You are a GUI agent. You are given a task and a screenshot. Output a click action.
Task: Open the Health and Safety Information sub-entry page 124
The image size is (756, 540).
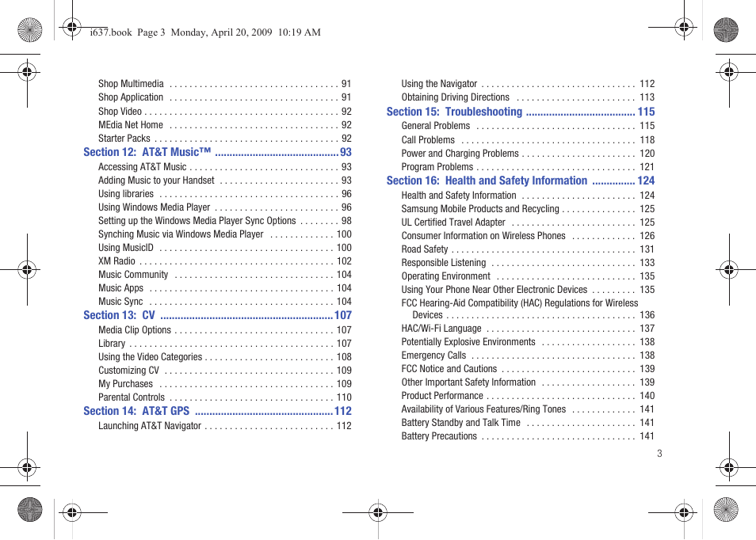528,195
